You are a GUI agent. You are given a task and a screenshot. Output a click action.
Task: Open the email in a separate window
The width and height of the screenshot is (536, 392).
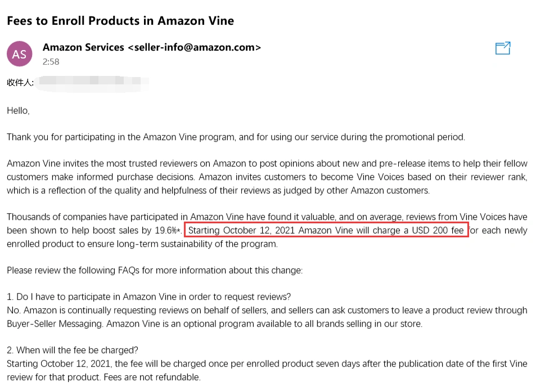coord(502,49)
